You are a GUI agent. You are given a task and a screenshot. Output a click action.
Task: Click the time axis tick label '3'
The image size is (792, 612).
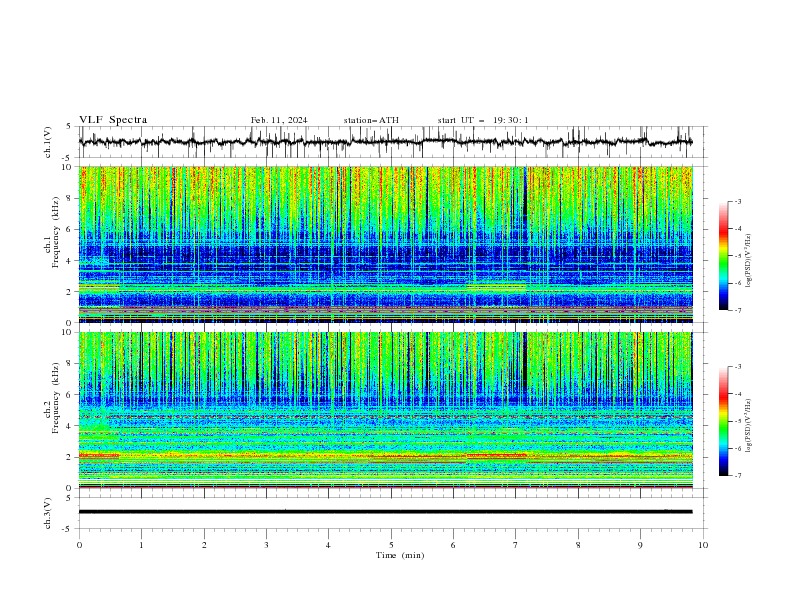266,545
